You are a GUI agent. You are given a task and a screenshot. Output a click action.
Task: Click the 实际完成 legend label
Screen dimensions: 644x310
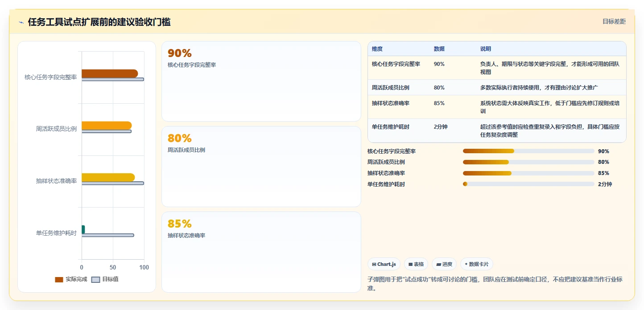click(x=76, y=279)
